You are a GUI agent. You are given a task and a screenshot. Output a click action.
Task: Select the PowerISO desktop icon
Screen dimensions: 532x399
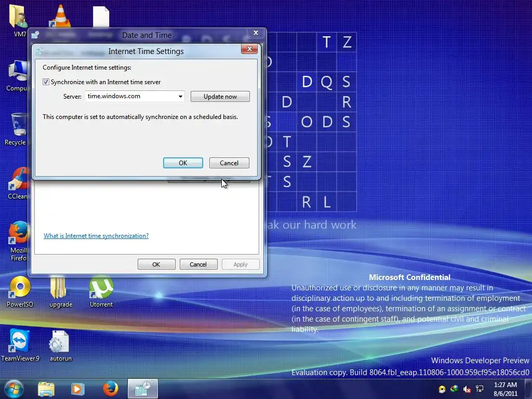point(20,292)
